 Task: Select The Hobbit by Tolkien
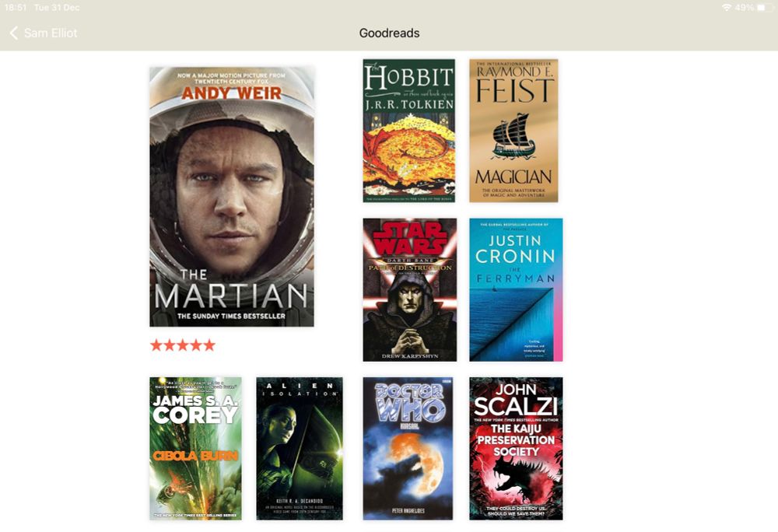pyautogui.click(x=409, y=131)
